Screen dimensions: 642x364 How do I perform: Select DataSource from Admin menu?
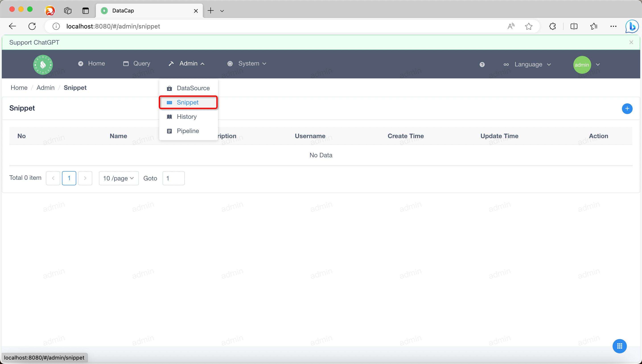tap(188, 88)
